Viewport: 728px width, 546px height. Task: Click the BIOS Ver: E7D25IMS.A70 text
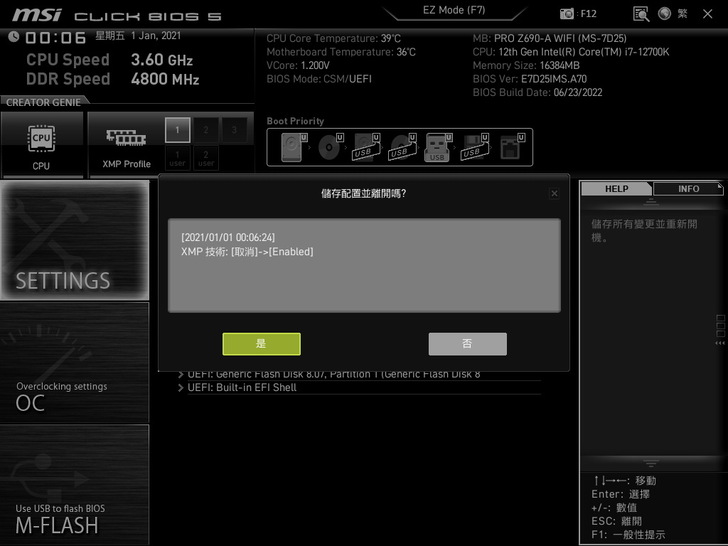[530, 79]
